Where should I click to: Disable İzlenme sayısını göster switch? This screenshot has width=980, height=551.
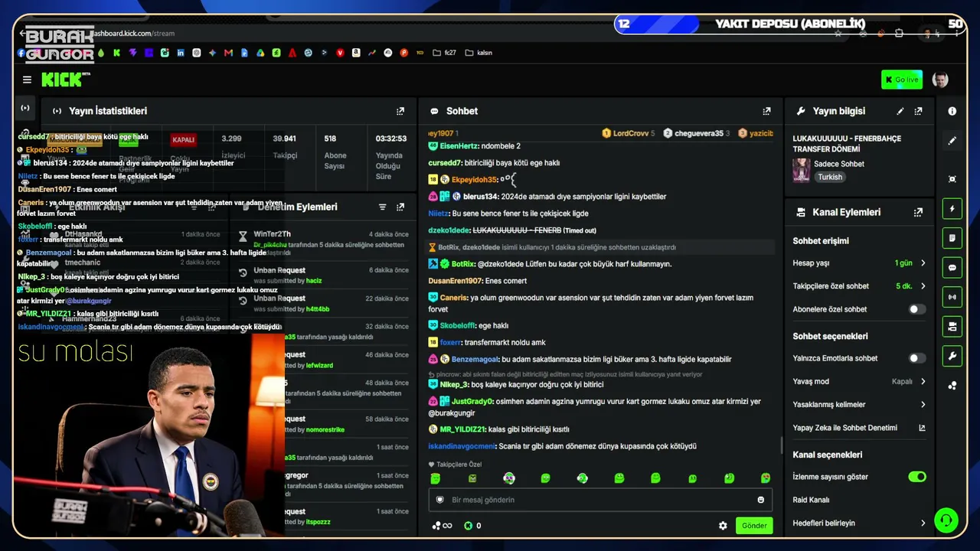(x=916, y=477)
